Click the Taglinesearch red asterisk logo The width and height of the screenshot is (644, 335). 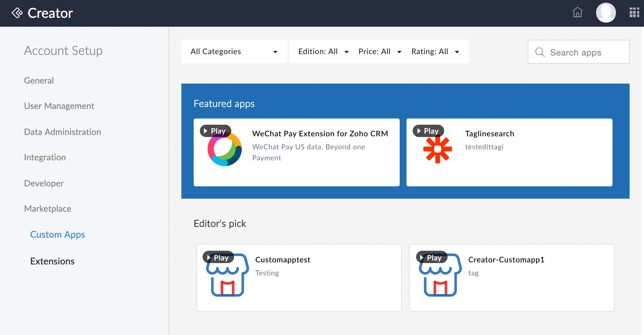coord(438,149)
